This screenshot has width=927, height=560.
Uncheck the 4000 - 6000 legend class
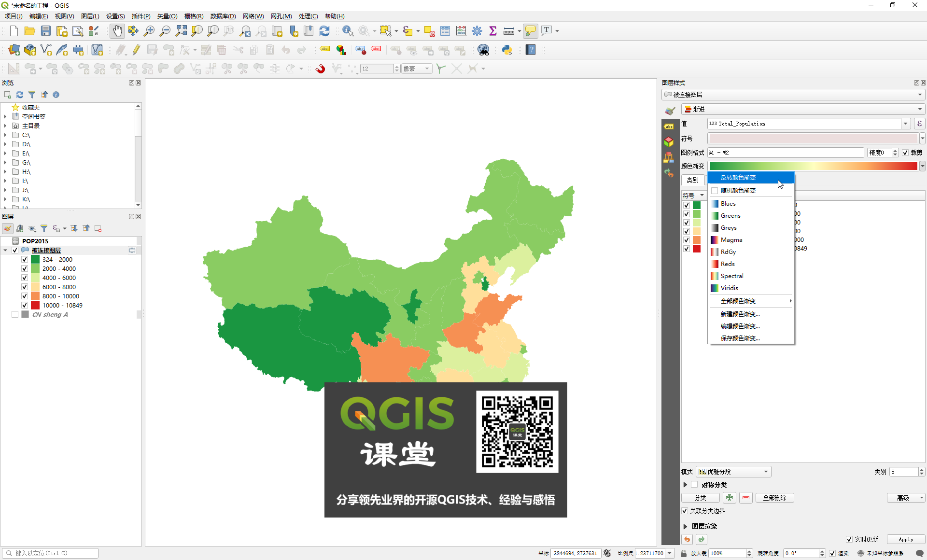coord(25,278)
